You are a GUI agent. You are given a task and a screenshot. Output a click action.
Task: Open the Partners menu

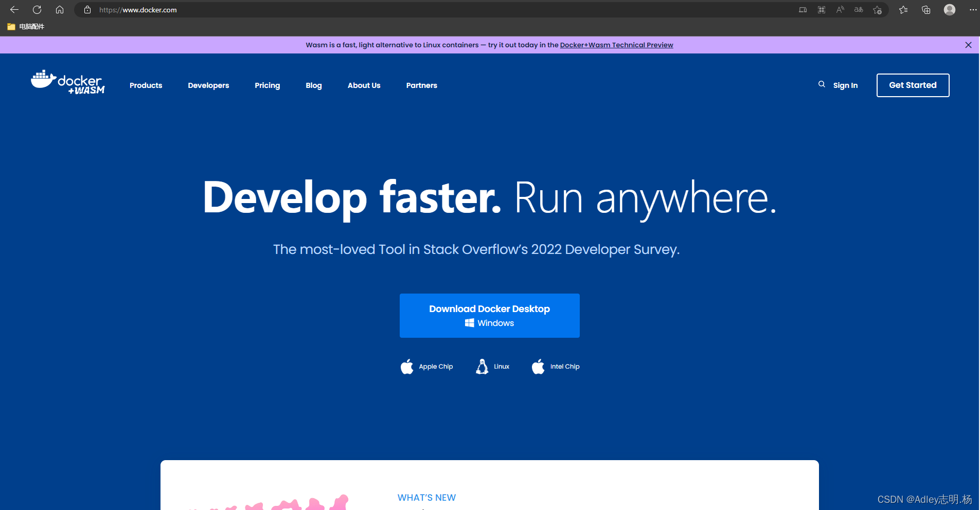pyautogui.click(x=422, y=85)
